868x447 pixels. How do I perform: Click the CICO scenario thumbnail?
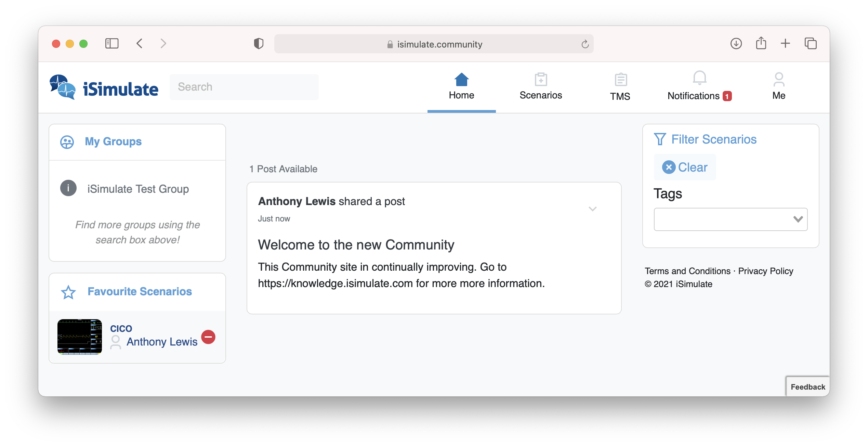pos(79,337)
